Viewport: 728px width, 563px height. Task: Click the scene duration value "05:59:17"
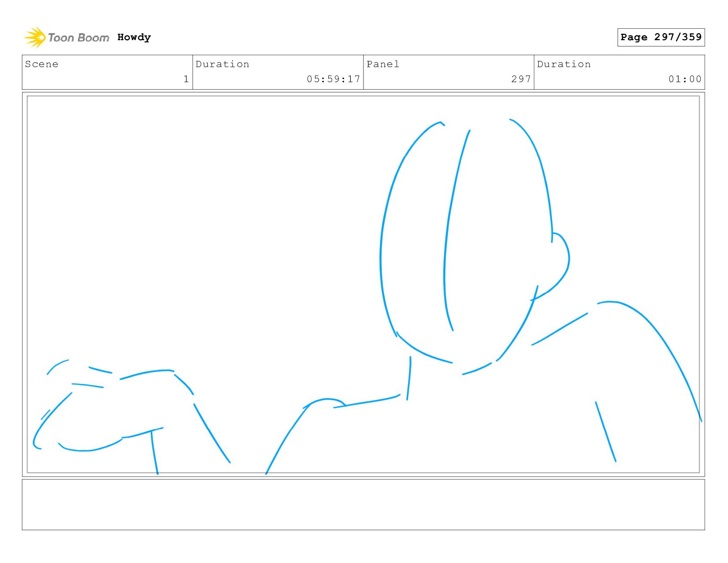pyautogui.click(x=334, y=79)
